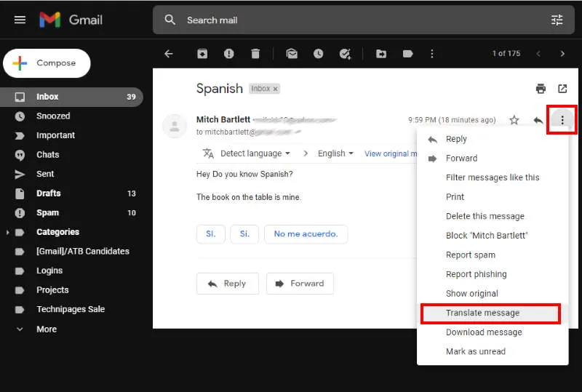Open the main menu hamburger icon
Screen dimensions: 582x392
pyautogui.click(x=20, y=20)
